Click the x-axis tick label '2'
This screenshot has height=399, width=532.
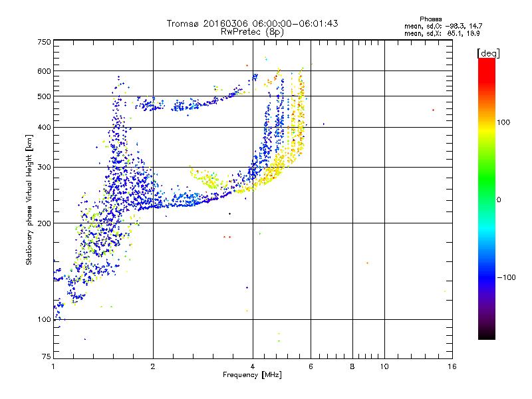153,366
